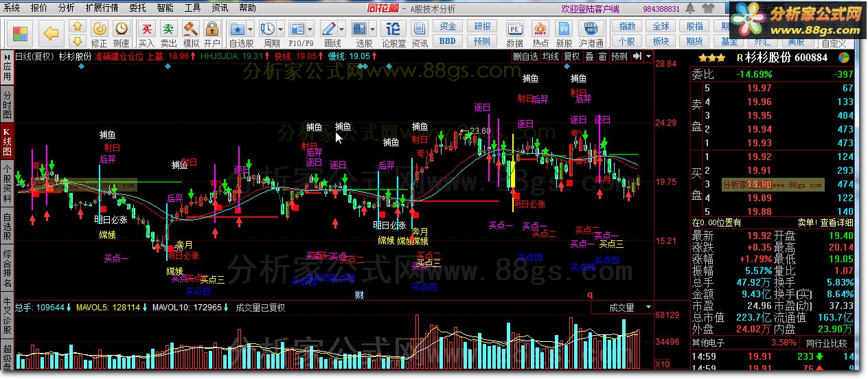Viewport: 868px width, 379px height.
Task: Toggle the 预测 forecast in chart toolbar
Action: (x=619, y=56)
